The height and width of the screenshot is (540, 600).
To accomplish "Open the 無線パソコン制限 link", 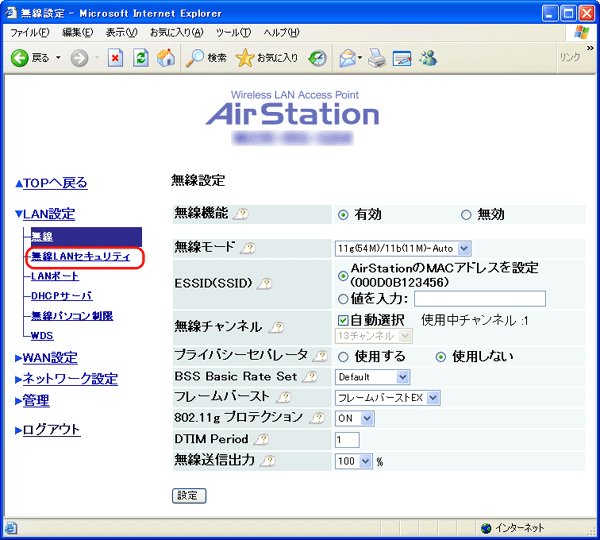I will [72, 316].
